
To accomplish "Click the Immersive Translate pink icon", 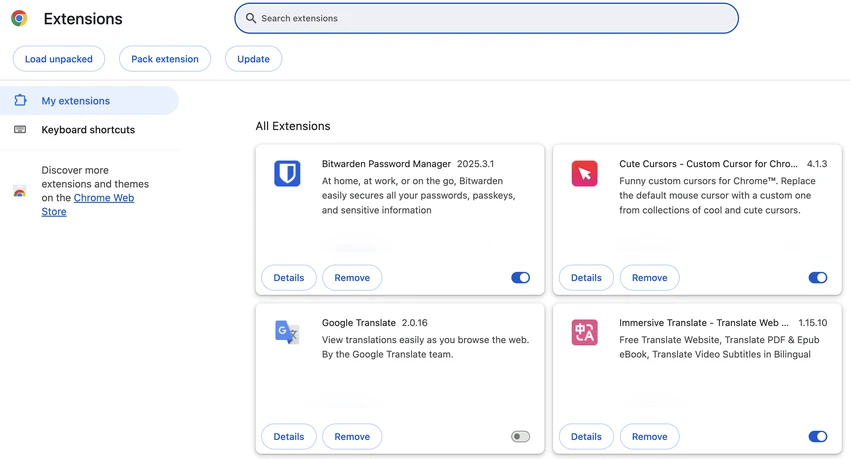I will [x=584, y=332].
